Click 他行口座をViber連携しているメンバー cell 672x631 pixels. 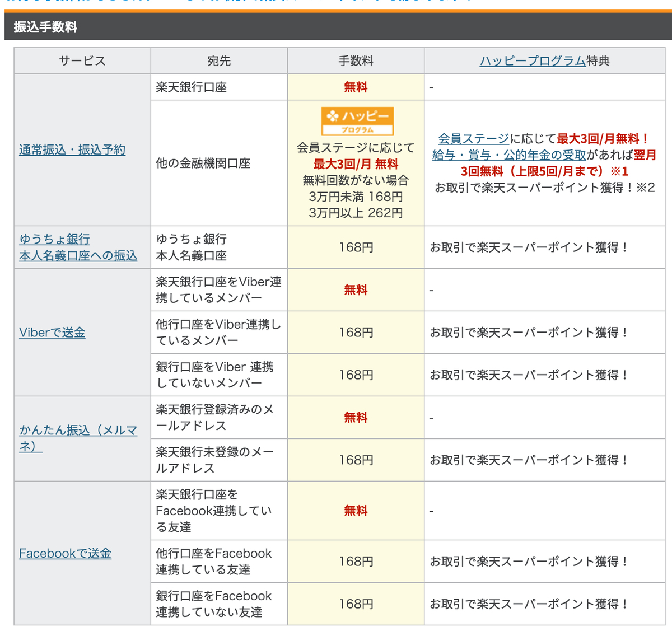[x=219, y=333]
